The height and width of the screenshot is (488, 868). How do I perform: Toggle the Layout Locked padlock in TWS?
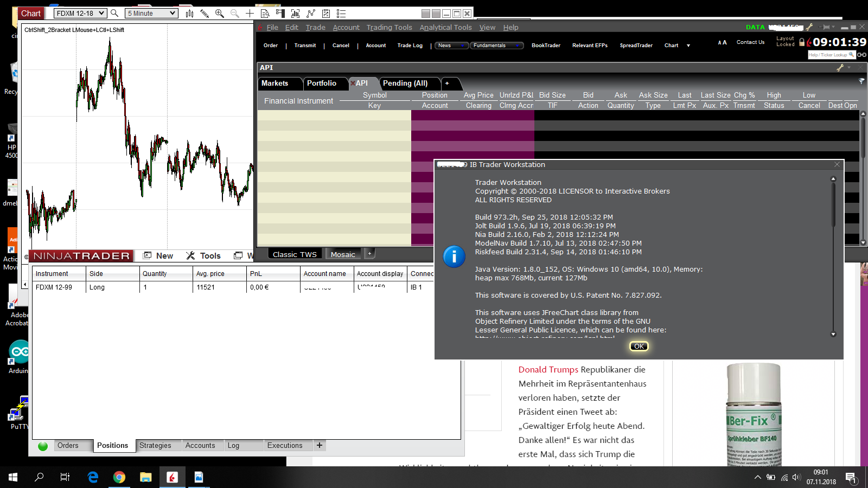(802, 42)
